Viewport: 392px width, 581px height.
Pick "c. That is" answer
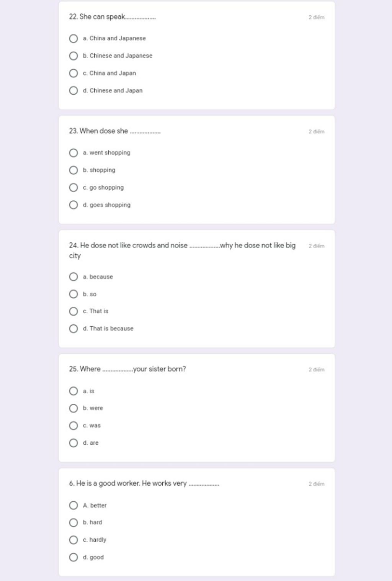73,311
